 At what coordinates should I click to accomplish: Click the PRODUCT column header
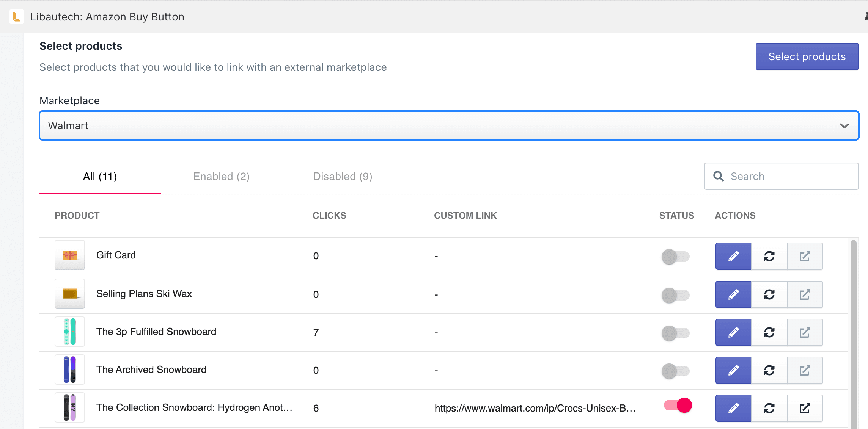[x=77, y=216]
